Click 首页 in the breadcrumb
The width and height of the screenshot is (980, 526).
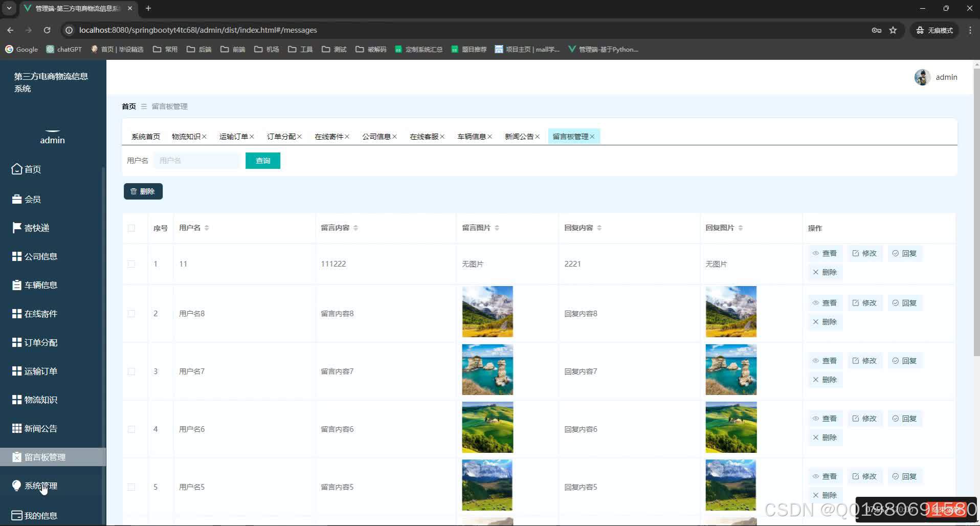point(129,106)
